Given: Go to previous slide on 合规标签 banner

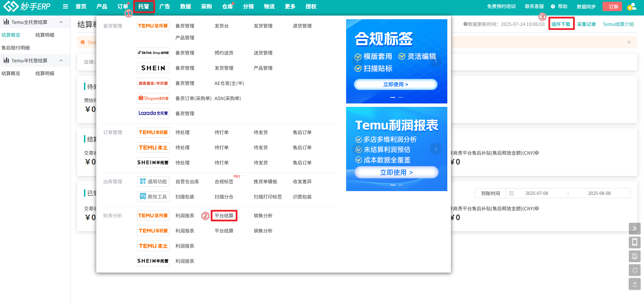Looking at the screenshot, I should 357,61.
